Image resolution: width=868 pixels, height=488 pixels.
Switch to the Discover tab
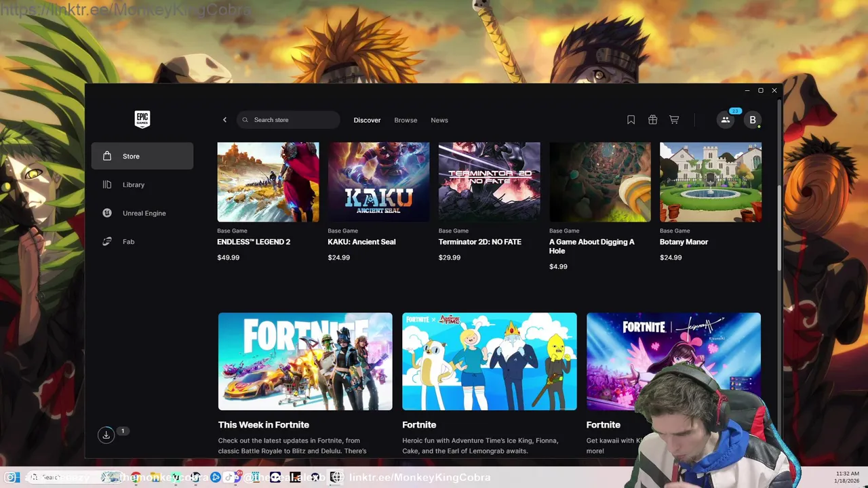pos(367,120)
